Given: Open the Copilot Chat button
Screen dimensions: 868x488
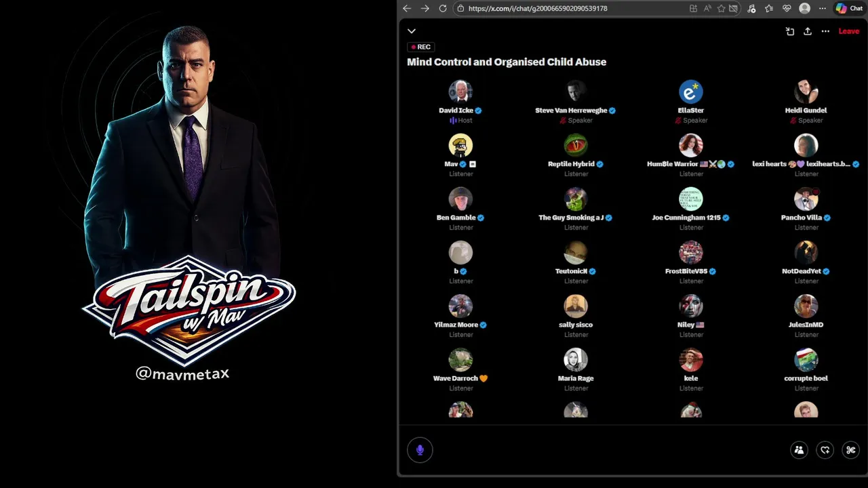Looking at the screenshot, I should coord(850,8).
